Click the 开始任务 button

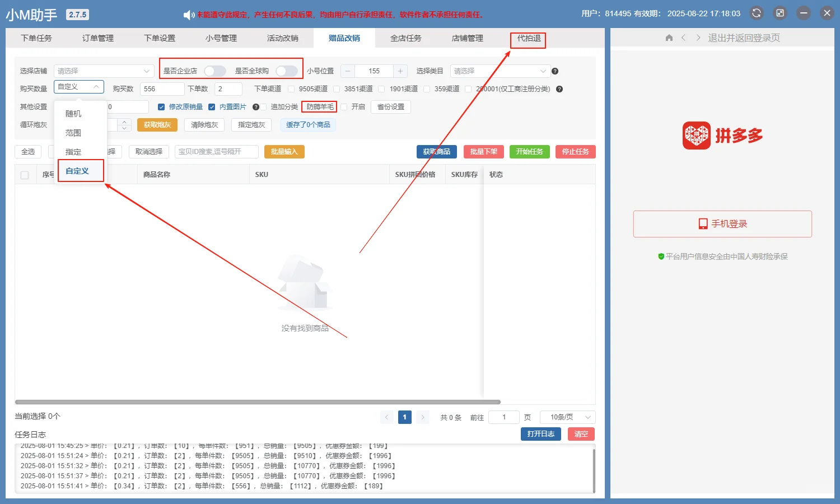tap(530, 152)
